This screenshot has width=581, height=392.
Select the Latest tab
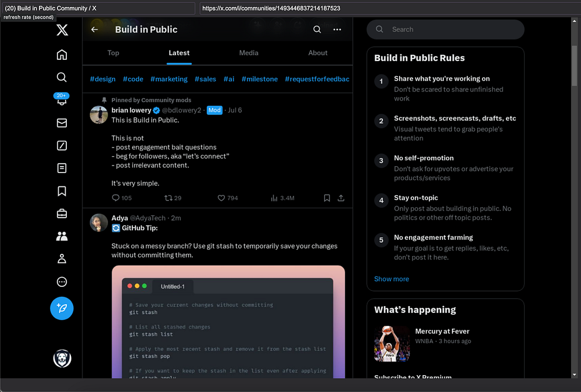coord(179,53)
